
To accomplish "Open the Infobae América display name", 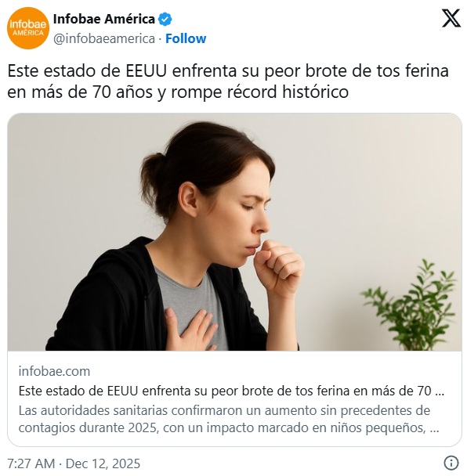I will click(104, 19).
